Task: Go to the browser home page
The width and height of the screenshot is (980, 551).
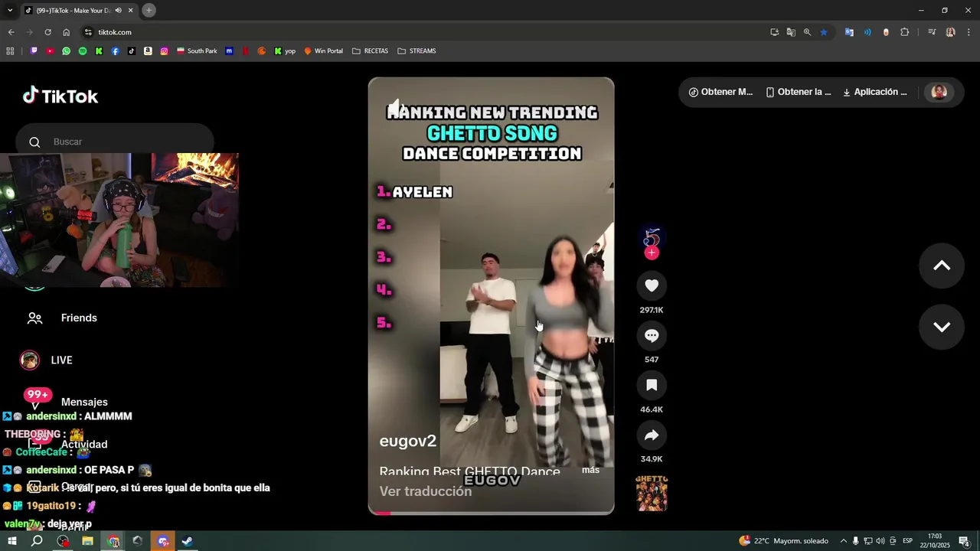Action: pos(66,32)
